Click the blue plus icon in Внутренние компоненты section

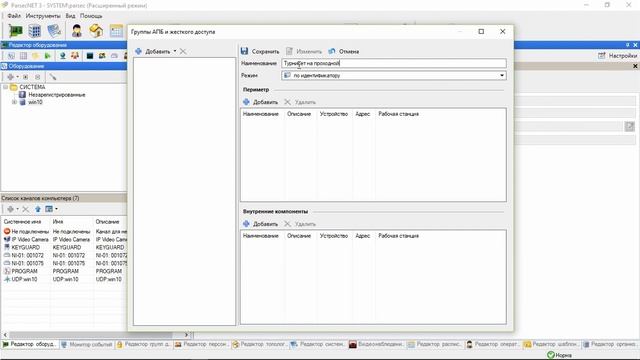(x=246, y=224)
